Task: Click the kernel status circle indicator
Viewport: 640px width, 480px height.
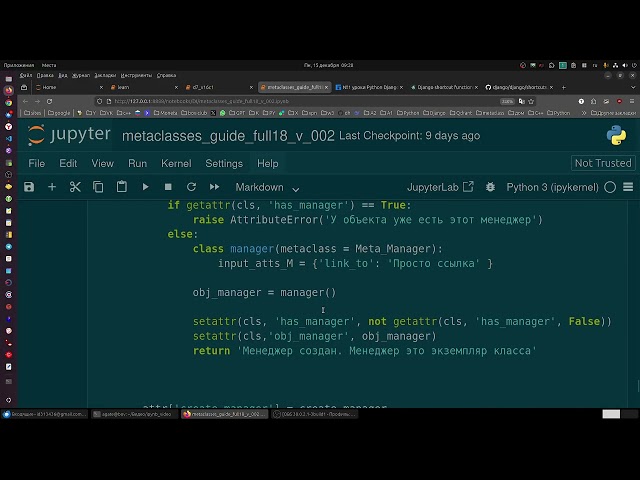Action: pyautogui.click(x=610, y=187)
